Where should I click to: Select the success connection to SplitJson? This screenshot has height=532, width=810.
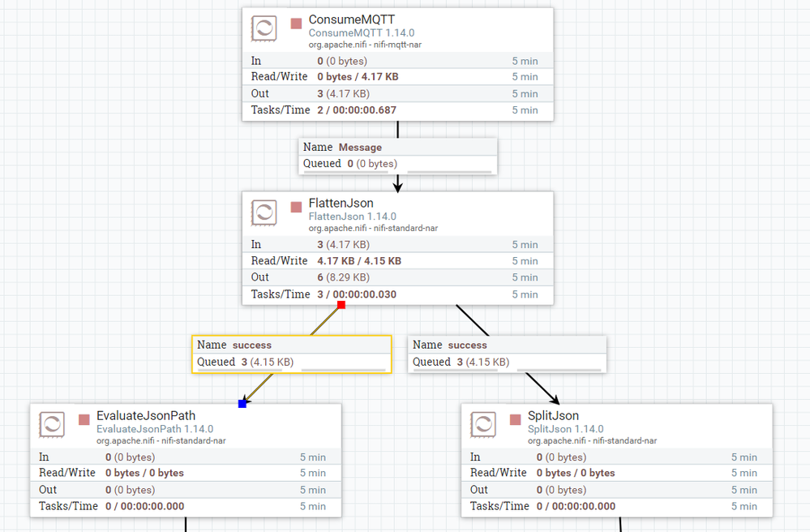tap(507, 354)
